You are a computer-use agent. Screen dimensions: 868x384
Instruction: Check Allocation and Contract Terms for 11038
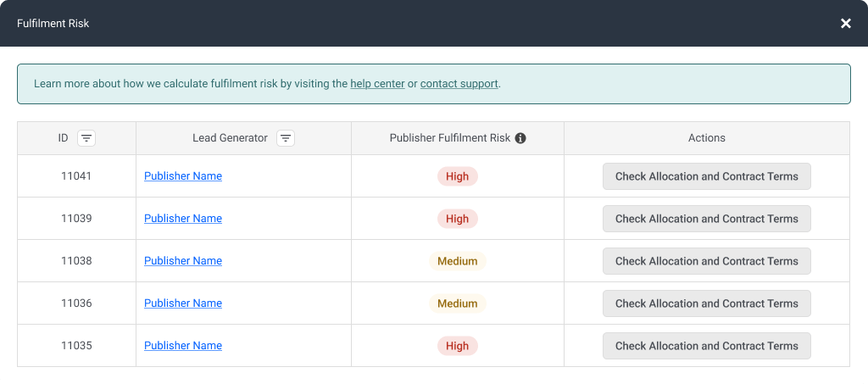(x=707, y=261)
